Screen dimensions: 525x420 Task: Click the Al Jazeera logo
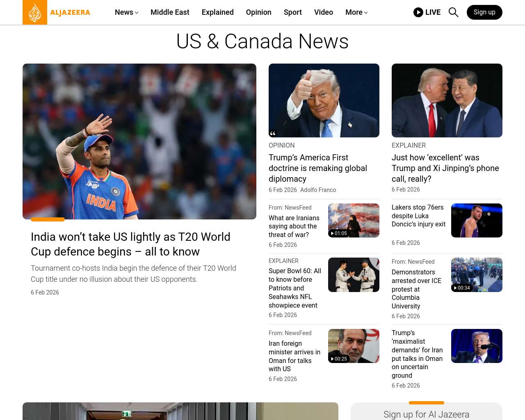(57, 12)
